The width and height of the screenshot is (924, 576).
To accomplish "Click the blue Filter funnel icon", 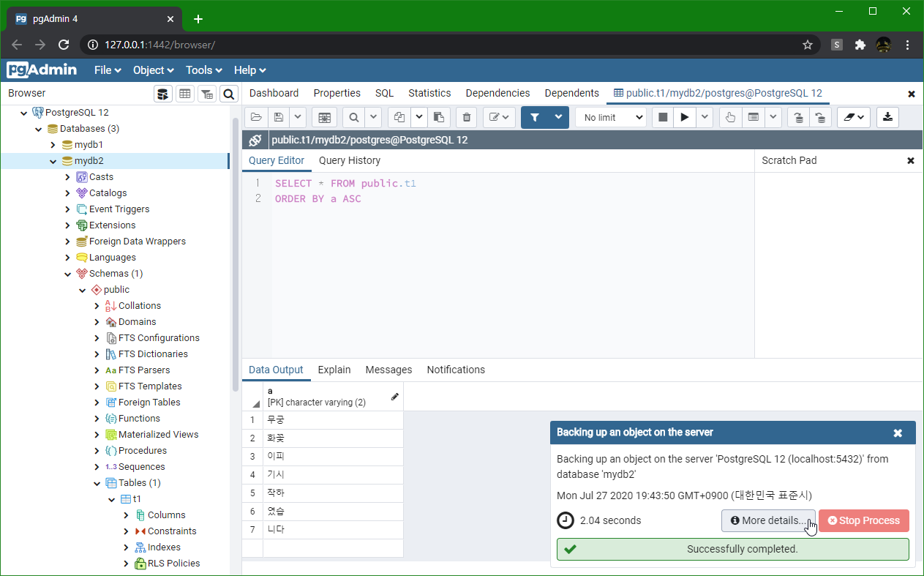I will [535, 117].
